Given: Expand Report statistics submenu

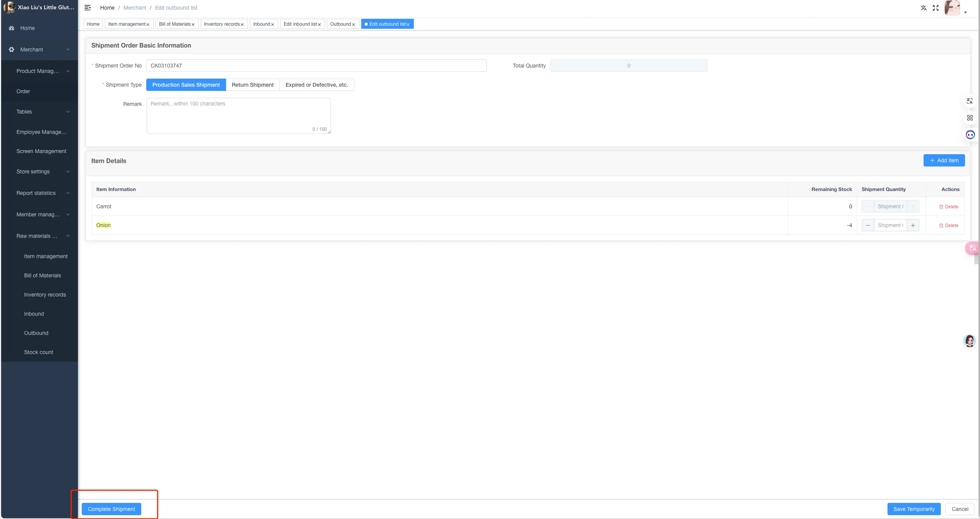Looking at the screenshot, I should 68,193.
